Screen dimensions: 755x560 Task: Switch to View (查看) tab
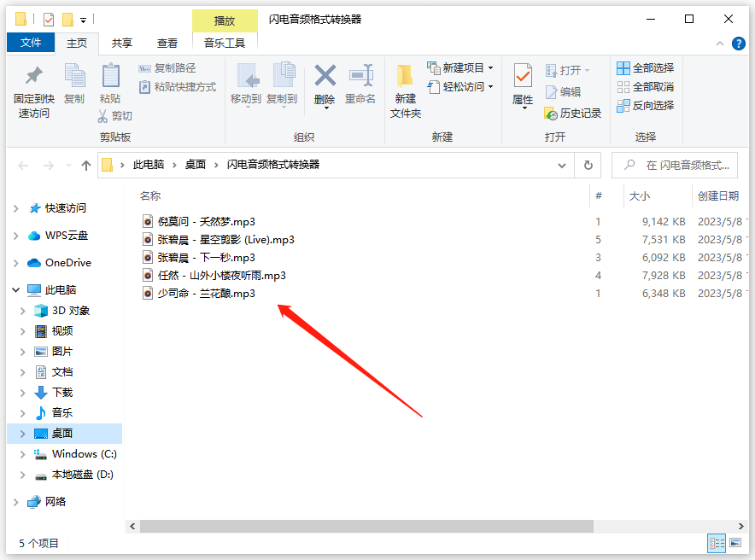point(167,44)
